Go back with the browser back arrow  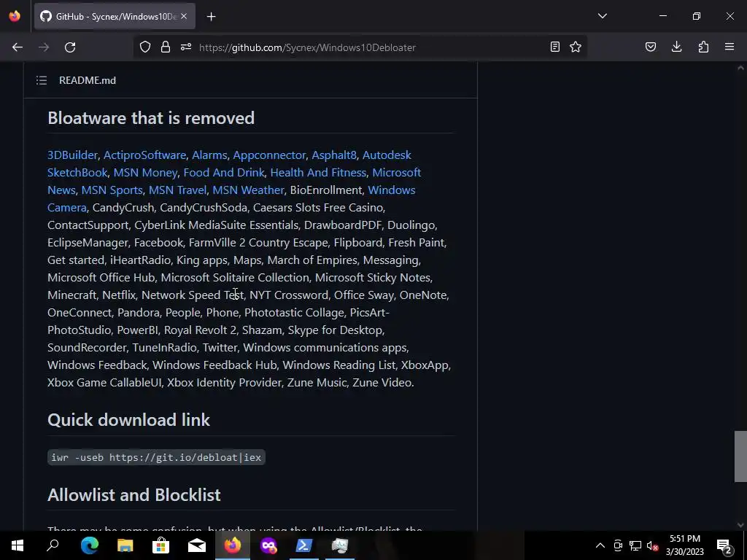(18, 47)
